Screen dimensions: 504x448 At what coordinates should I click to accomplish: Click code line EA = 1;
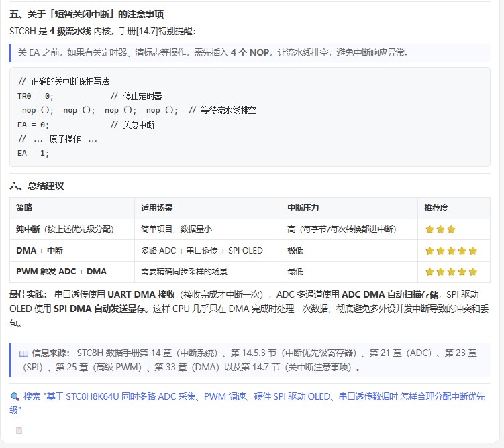(x=33, y=153)
